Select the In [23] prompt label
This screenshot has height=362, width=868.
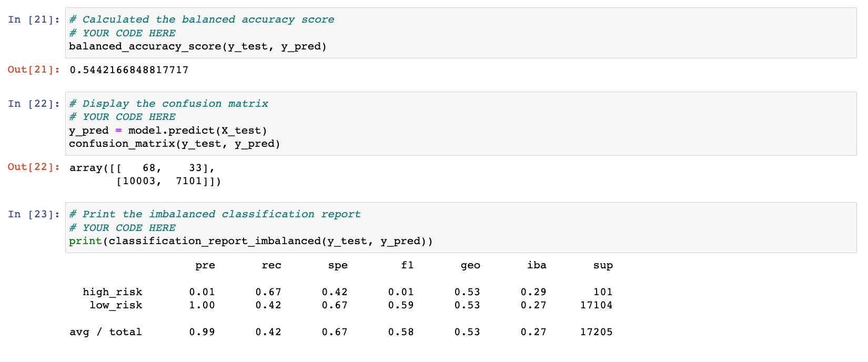[x=34, y=214]
